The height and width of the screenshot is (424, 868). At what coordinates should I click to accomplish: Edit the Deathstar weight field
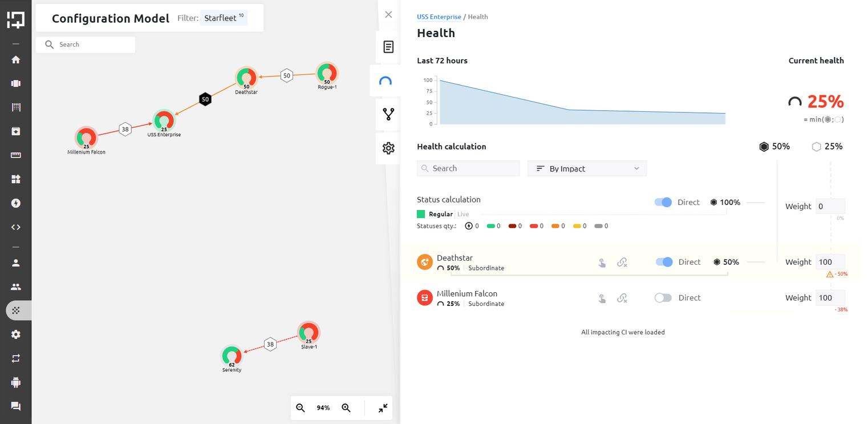(830, 262)
